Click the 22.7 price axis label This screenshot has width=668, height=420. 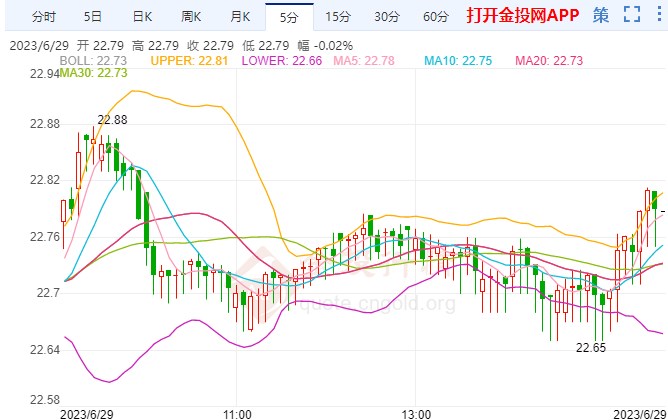coord(48,293)
